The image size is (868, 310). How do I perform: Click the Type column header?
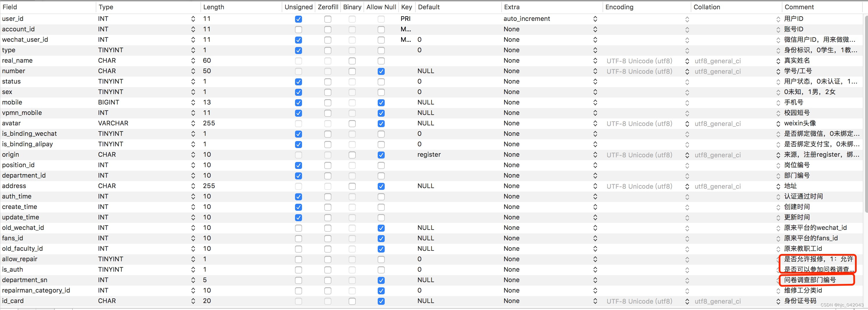148,7
